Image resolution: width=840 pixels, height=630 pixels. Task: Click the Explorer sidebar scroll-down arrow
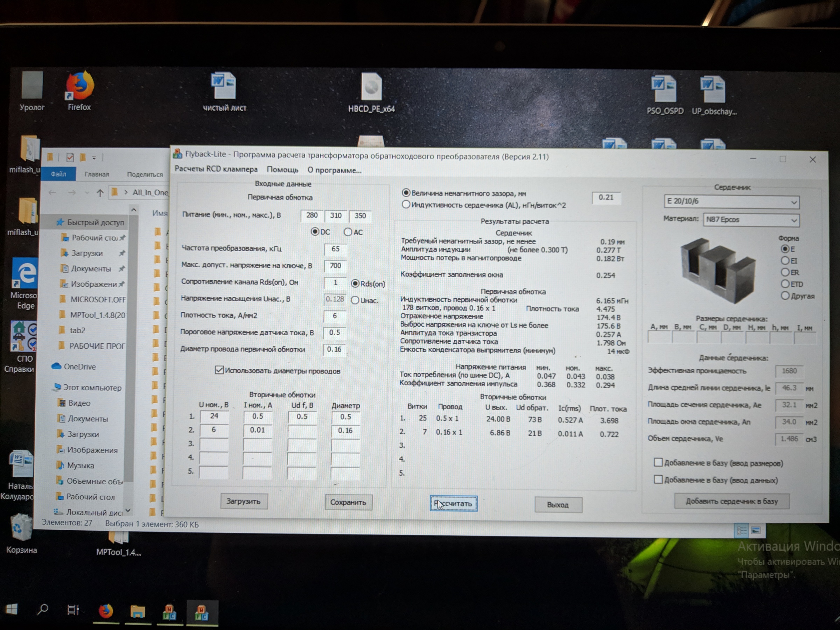click(x=128, y=511)
